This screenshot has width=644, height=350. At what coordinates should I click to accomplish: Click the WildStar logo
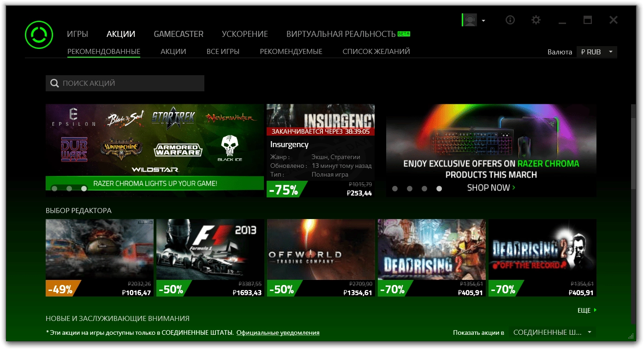point(155,170)
